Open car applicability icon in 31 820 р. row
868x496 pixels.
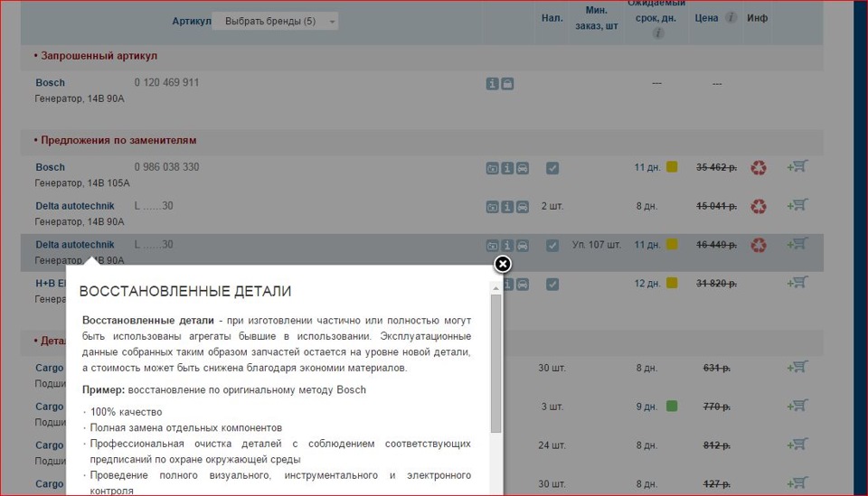[522, 285]
